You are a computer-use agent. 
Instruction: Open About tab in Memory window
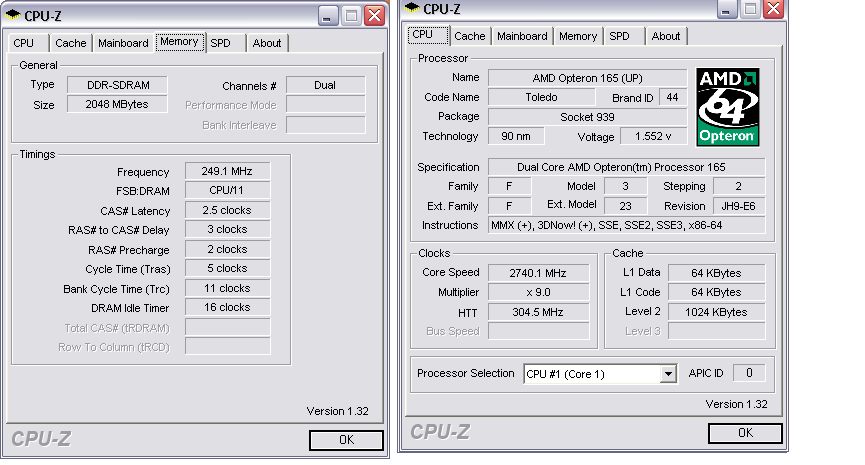[x=267, y=43]
